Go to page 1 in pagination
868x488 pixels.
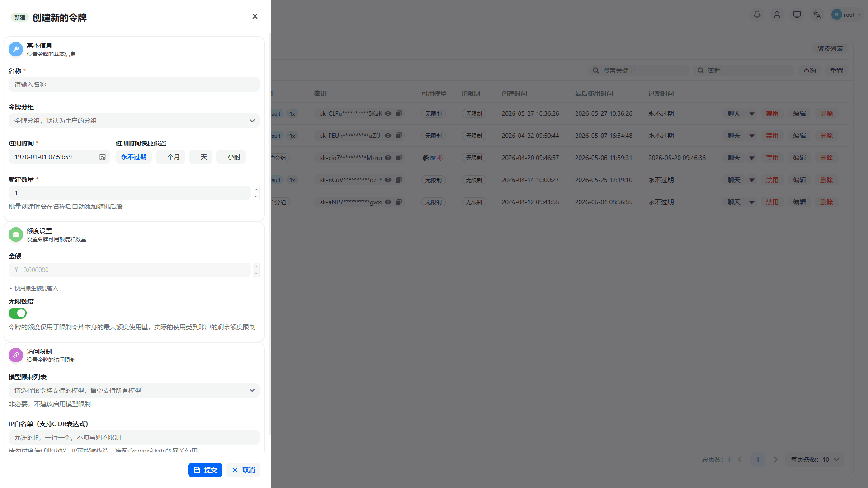coord(758,460)
